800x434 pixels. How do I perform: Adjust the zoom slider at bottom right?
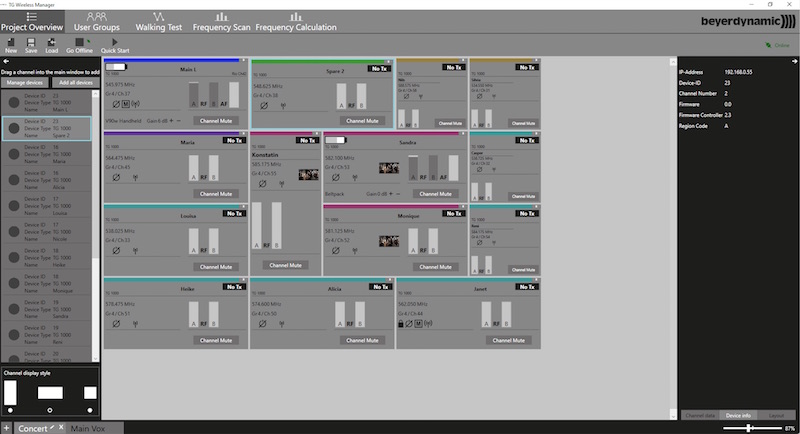[x=749, y=427]
